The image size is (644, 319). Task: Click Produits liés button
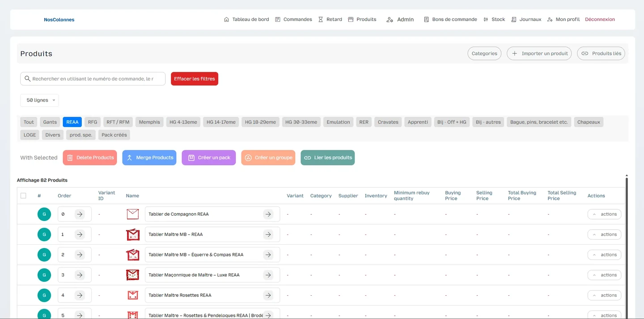[601, 54]
